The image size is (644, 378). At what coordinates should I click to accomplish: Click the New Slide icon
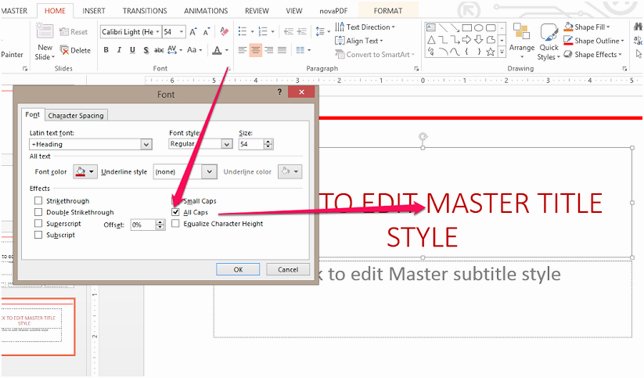(x=45, y=32)
